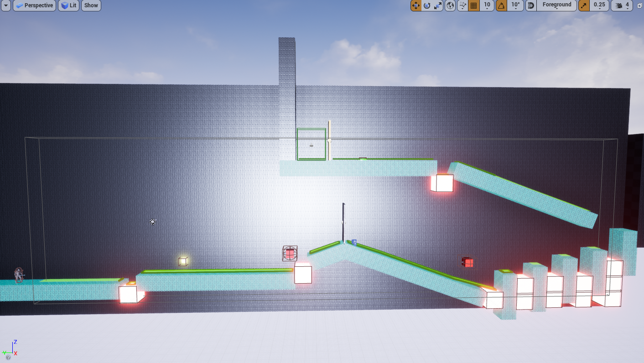Viewport: 644px width, 363px height.
Task: Toggle rotation angle snapping
Action: [501, 5]
